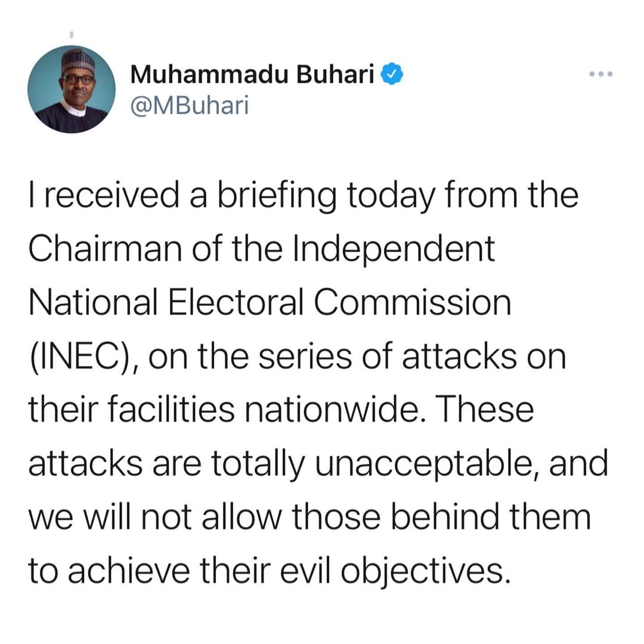
Task: Select the line starting "I received a briefing"
Action: coord(304,196)
